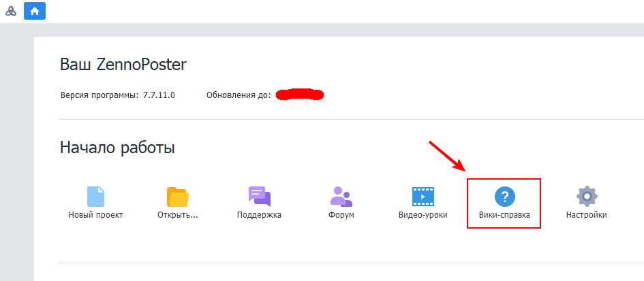Click the Новый проект label
Screen dimensions: 644x281
[x=95, y=215]
